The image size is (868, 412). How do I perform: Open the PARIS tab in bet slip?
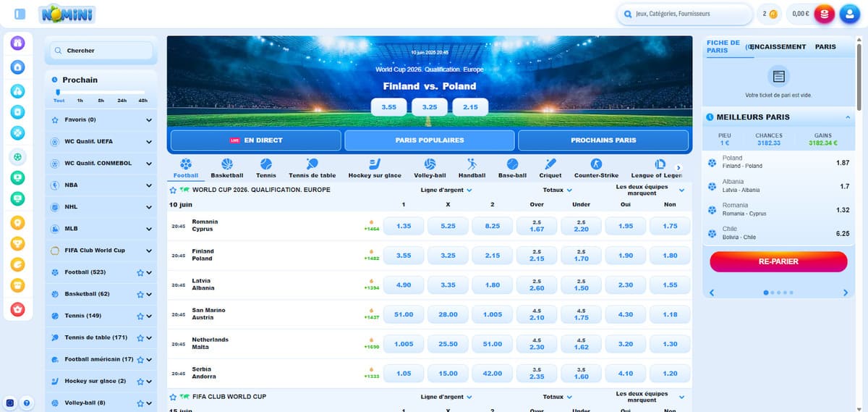[825, 47]
